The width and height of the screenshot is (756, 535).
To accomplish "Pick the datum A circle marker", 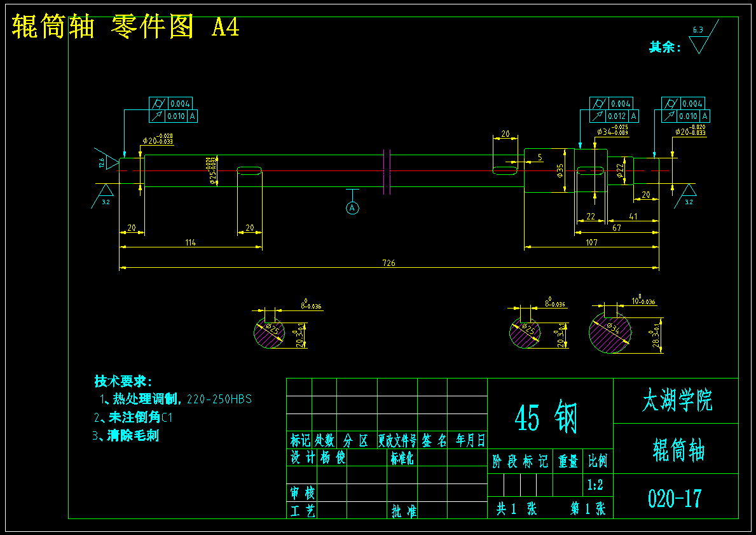I will (x=352, y=208).
